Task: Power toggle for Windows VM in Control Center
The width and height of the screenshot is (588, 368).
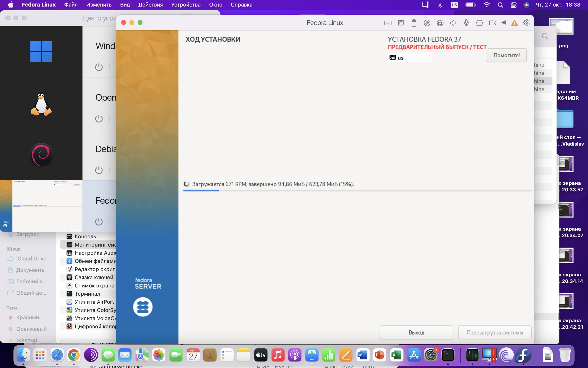Action: (x=99, y=67)
